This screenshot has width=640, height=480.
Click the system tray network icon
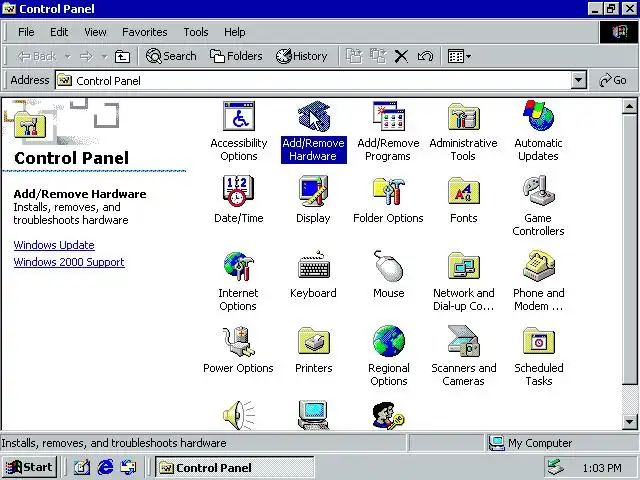(x=556, y=467)
